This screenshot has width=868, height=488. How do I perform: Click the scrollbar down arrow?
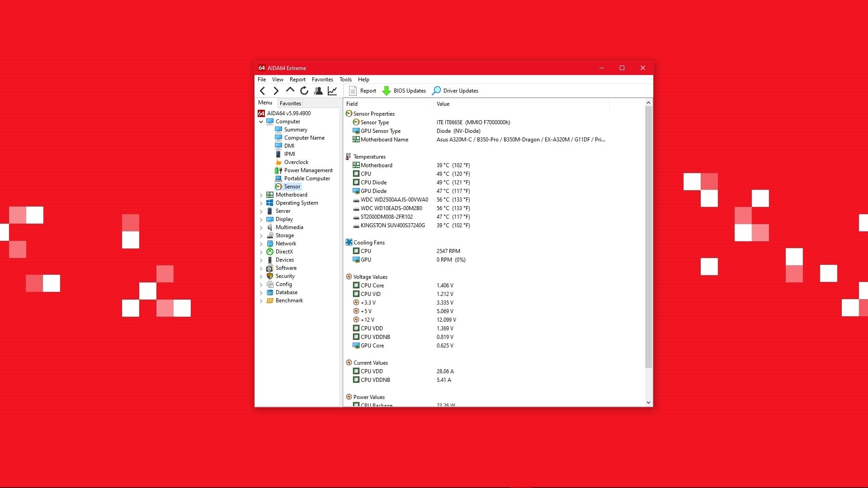648,403
